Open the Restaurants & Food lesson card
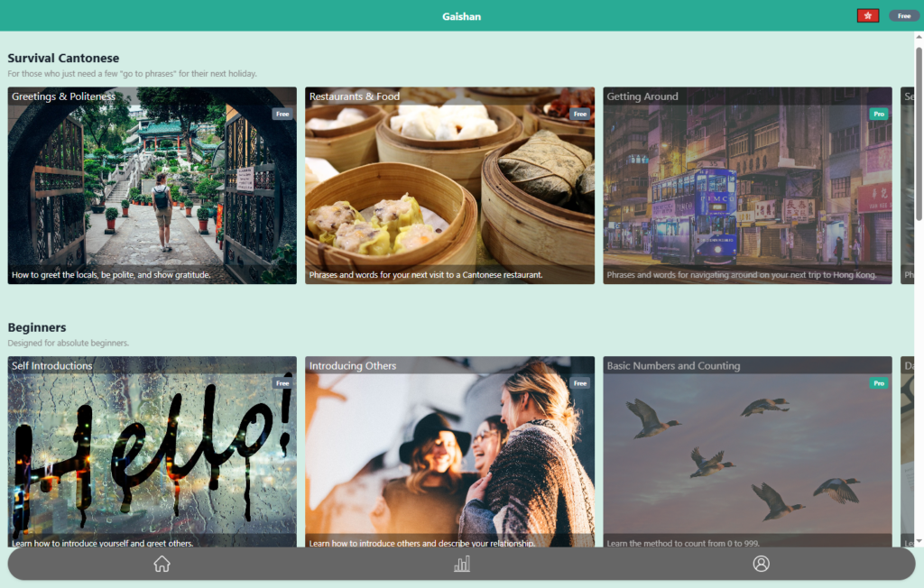This screenshot has width=924, height=588. tap(449, 186)
